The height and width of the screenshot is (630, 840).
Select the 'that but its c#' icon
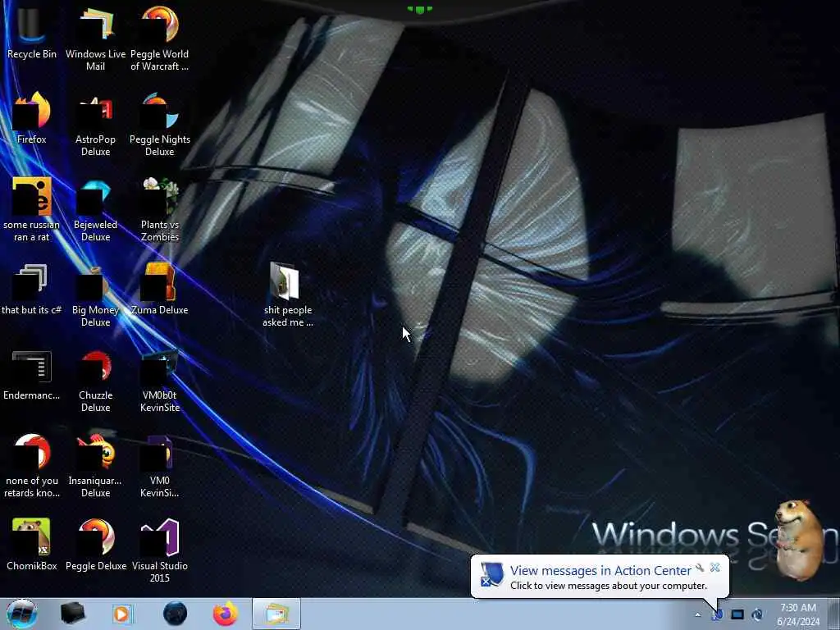(x=32, y=290)
